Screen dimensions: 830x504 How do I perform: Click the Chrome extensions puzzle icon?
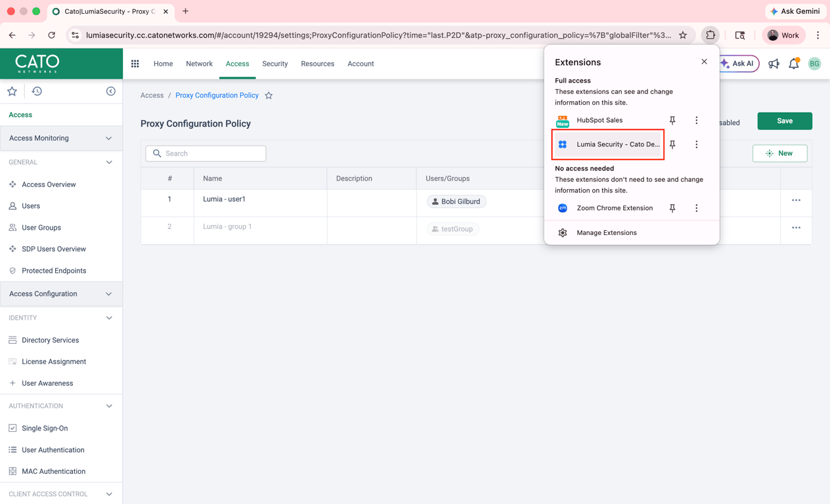pyautogui.click(x=710, y=35)
